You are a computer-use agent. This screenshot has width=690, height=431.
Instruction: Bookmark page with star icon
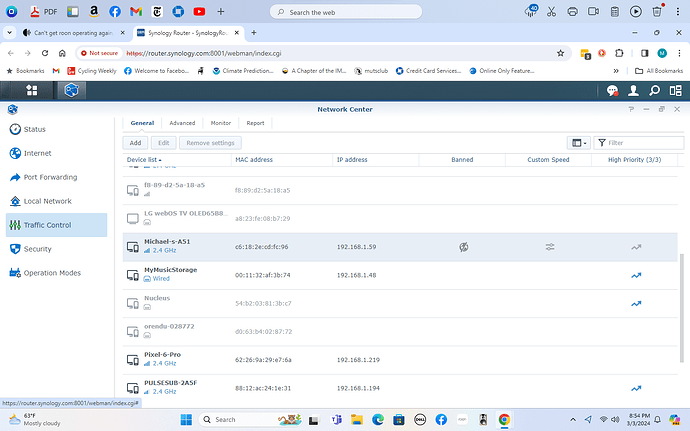pyautogui.click(x=560, y=53)
